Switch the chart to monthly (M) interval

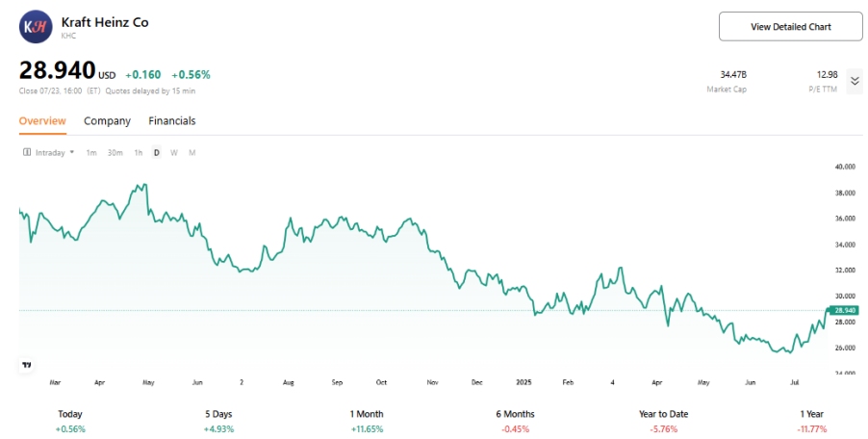(x=191, y=153)
